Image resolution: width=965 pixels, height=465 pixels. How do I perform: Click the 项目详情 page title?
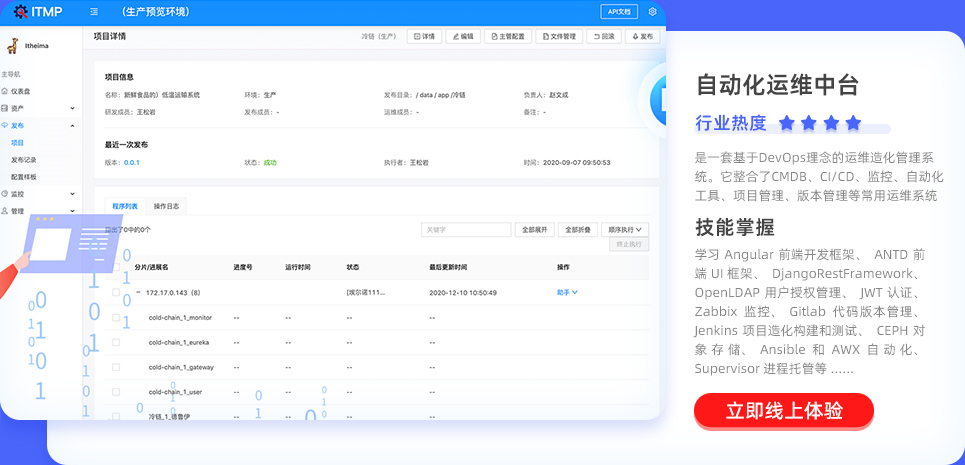pos(110,36)
